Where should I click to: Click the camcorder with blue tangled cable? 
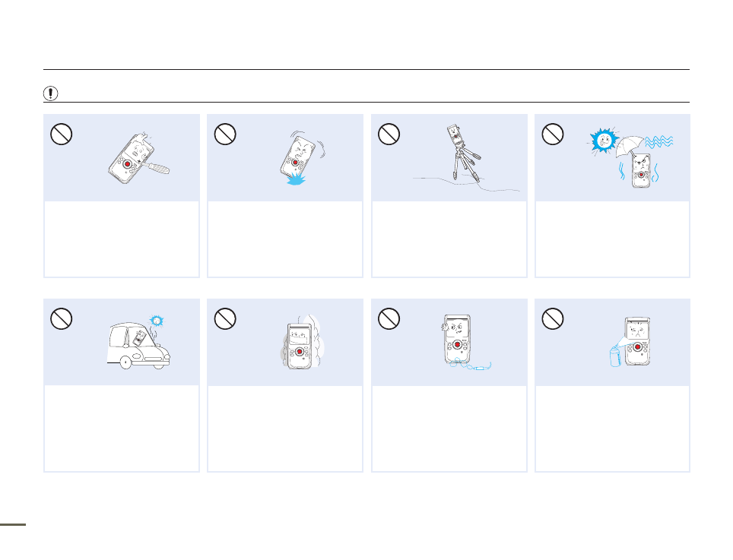tap(466, 343)
